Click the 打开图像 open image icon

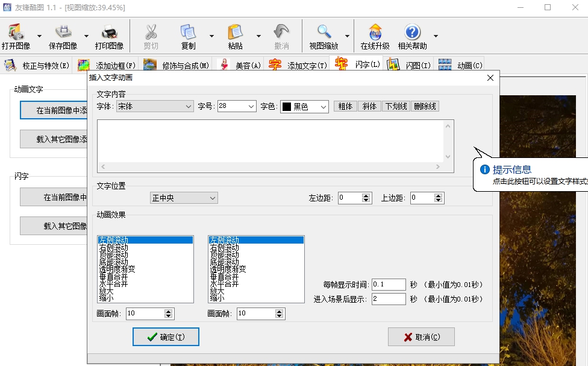[16, 32]
